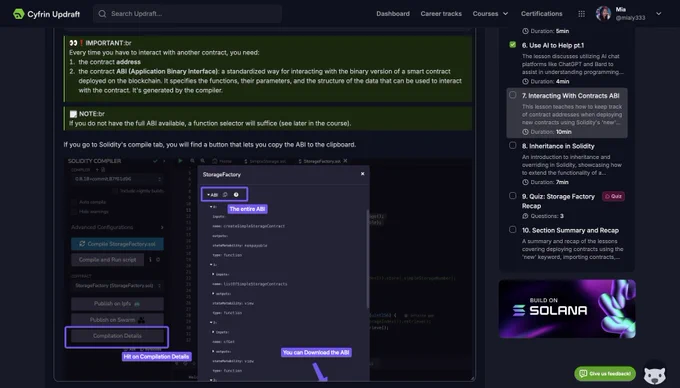Screen dimensions: 680x388
Task: Click the Cyfrin Updraft logo
Action: 46,14
